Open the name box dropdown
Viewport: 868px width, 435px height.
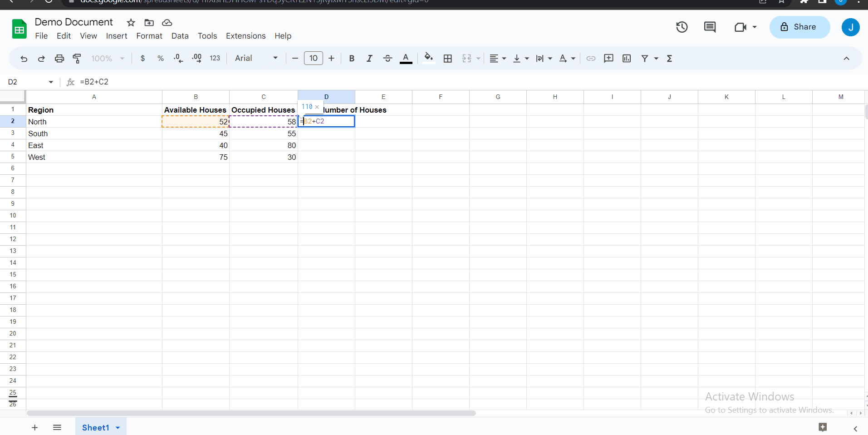point(51,82)
